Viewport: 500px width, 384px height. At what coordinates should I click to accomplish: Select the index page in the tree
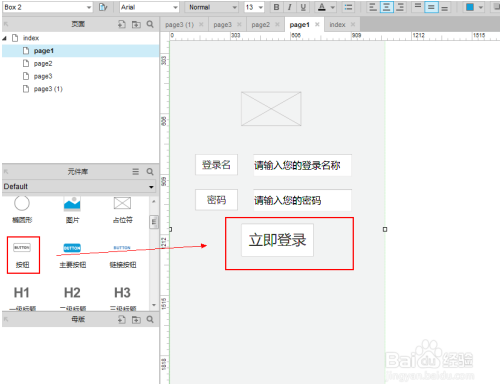point(31,38)
